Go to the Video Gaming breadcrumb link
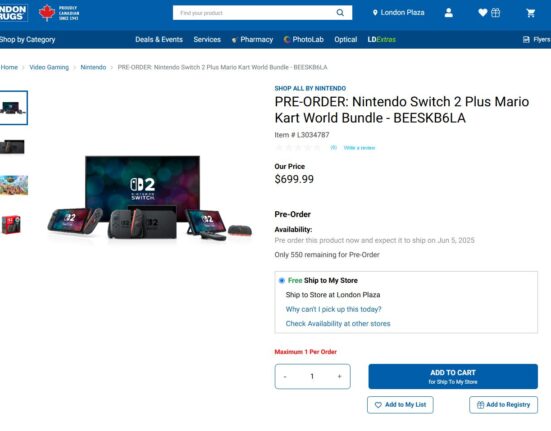 coord(49,67)
